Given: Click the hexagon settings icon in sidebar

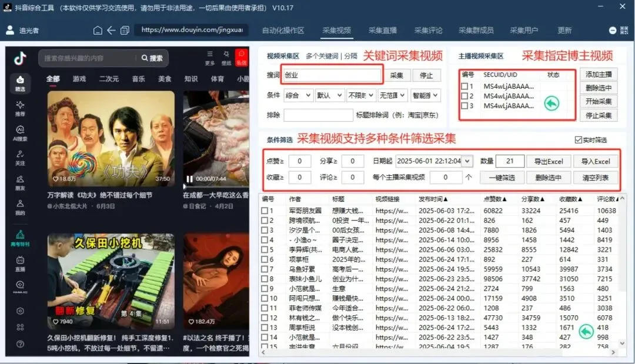Looking at the screenshot, I should 20,311.
